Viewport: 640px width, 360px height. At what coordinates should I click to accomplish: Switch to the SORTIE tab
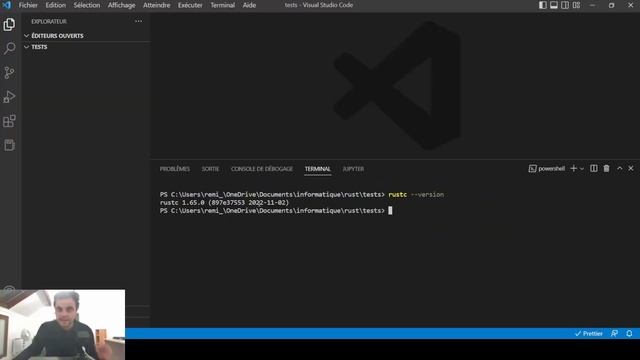(210, 169)
